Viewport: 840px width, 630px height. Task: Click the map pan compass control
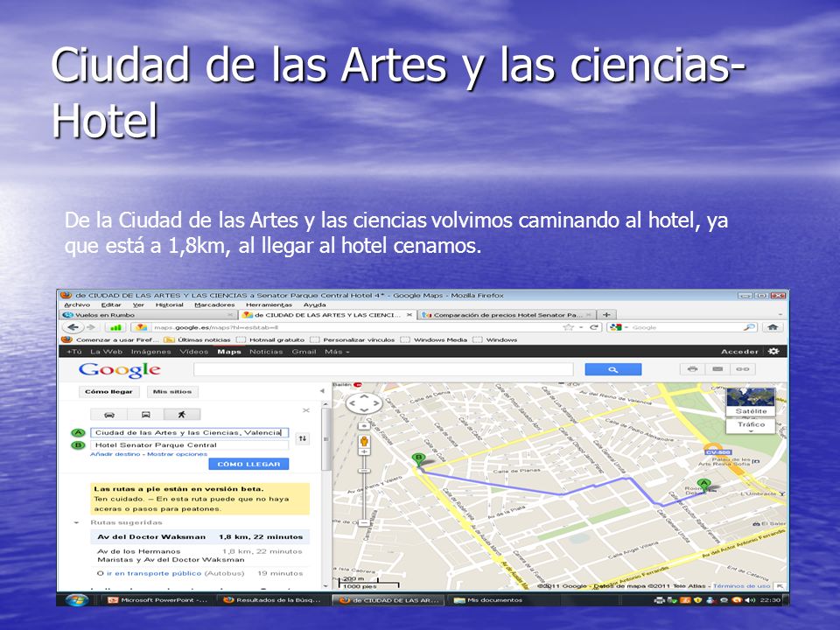(x=364, y=403)
